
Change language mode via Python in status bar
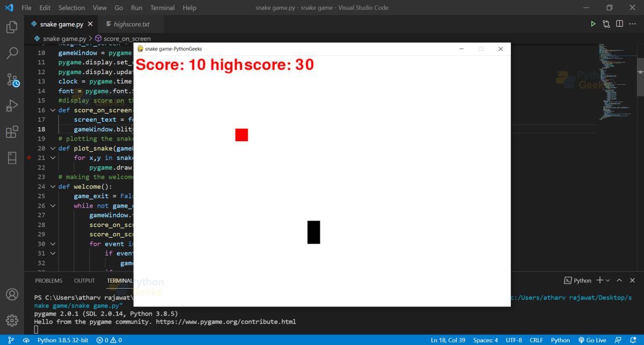tap(560, 340)
